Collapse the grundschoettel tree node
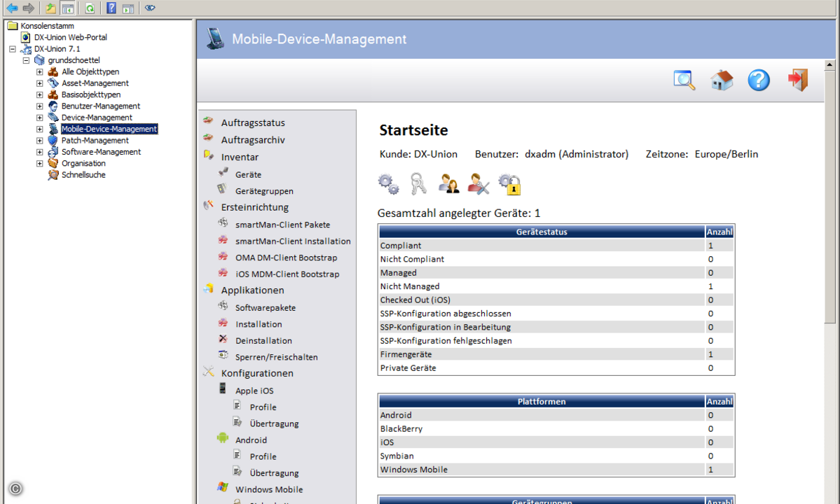This screenshot has height=504, width=840. click(26, 60)
